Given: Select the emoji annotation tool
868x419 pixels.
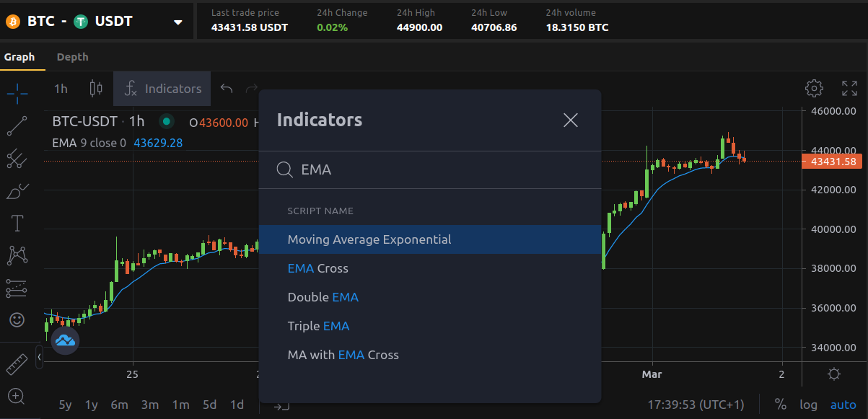Looking at the screenshot, I should [17, 319].
